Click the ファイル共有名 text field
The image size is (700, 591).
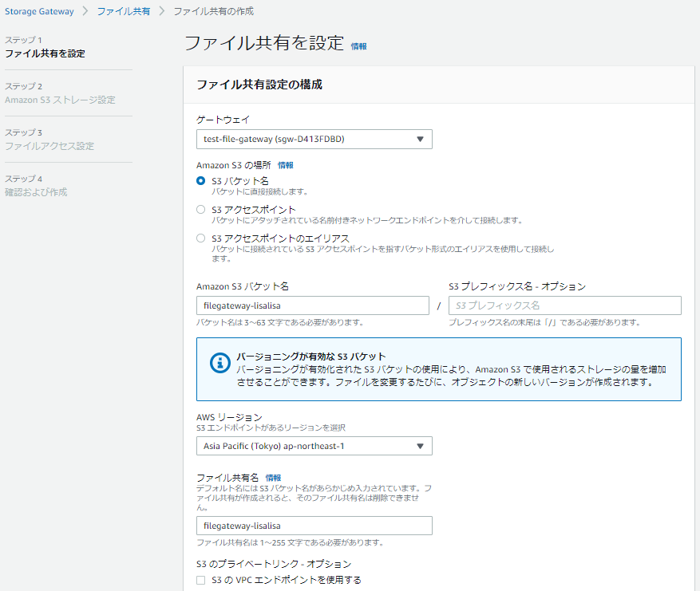point(313,526)
